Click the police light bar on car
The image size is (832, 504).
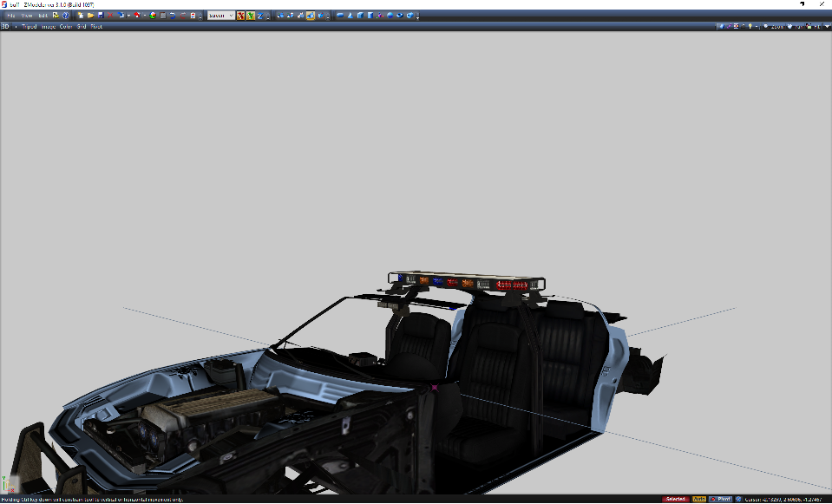[467, 281]
